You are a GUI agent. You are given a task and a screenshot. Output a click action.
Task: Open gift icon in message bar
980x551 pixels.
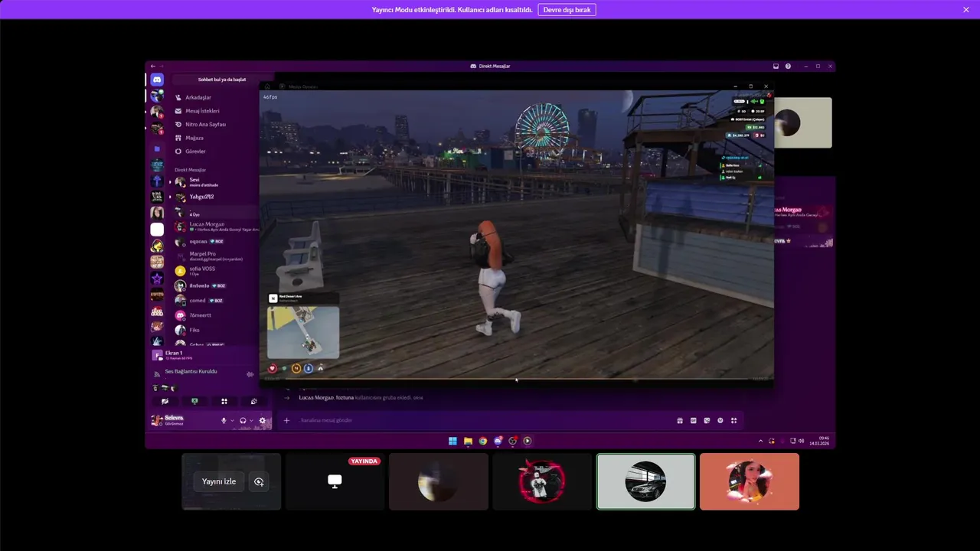click(680, 420)
